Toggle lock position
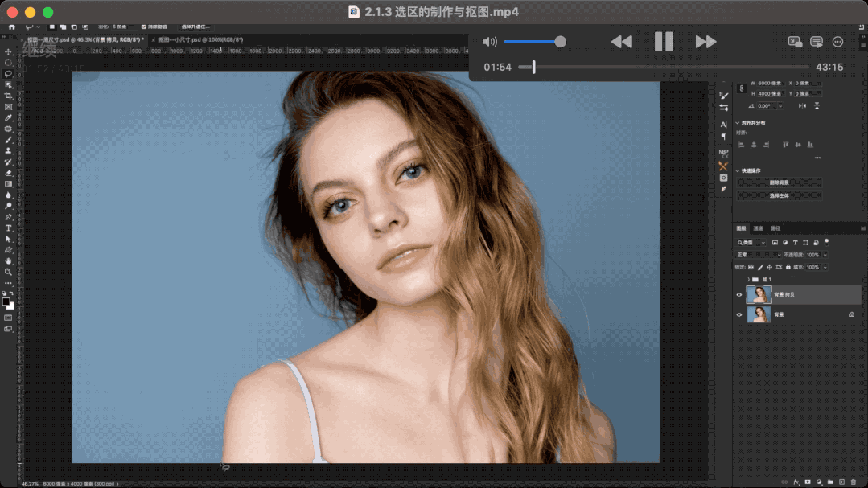The height and width of the screenshot is (488, 868). coord(770,267)
